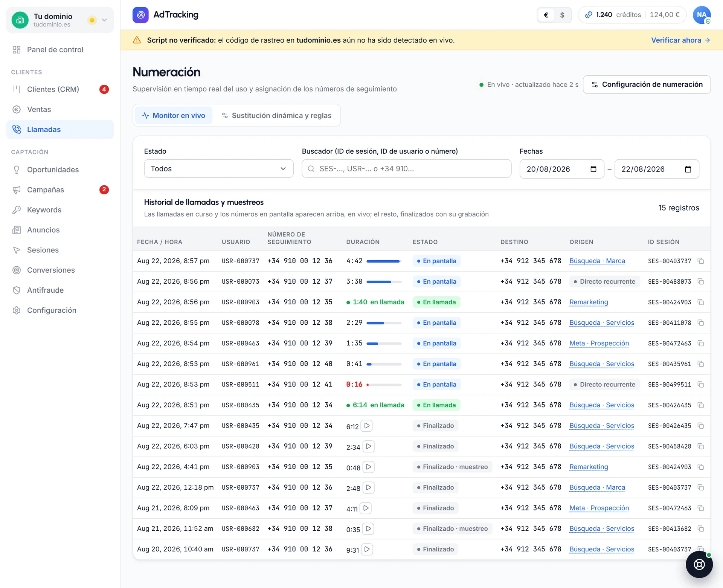
Task: Play recording of the 6:12 call
Action: (x=367, y=426)
